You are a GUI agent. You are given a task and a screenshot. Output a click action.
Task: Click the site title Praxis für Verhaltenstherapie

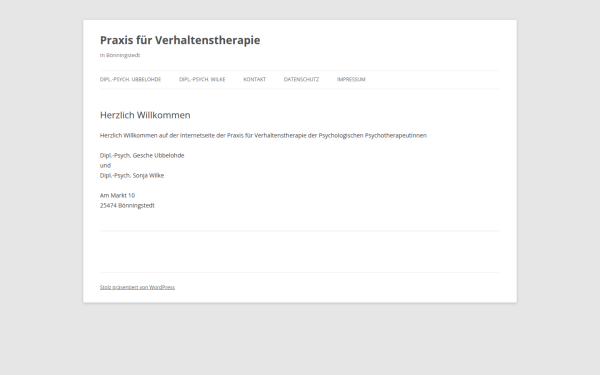tap(180, 40)
